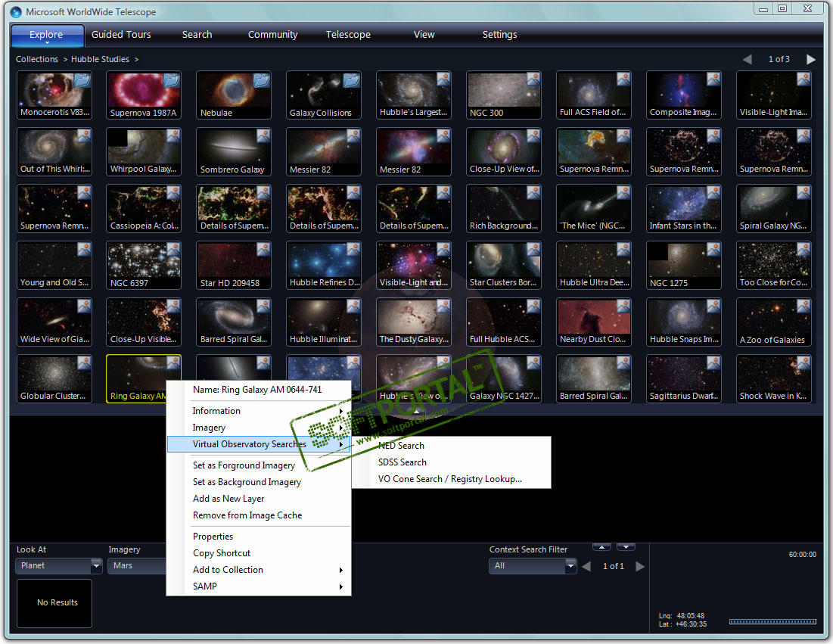Viewport: 833px width, 644px height.
Task: Expand panel with the down arrow button
Action: pyautogui.click(x=626, y=547)
